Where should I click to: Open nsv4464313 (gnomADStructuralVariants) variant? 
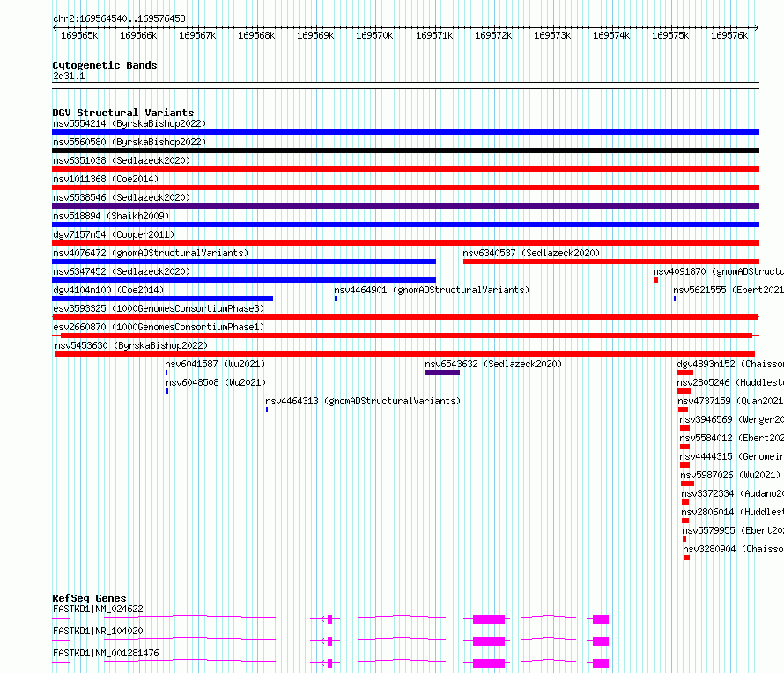pyautogui.click(x=363, y=401)
